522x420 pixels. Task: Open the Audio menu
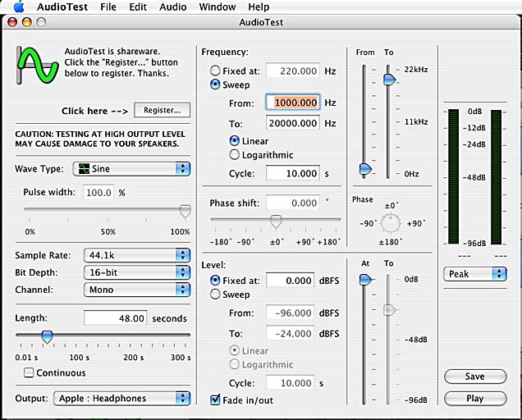click(x=173, y=7)
